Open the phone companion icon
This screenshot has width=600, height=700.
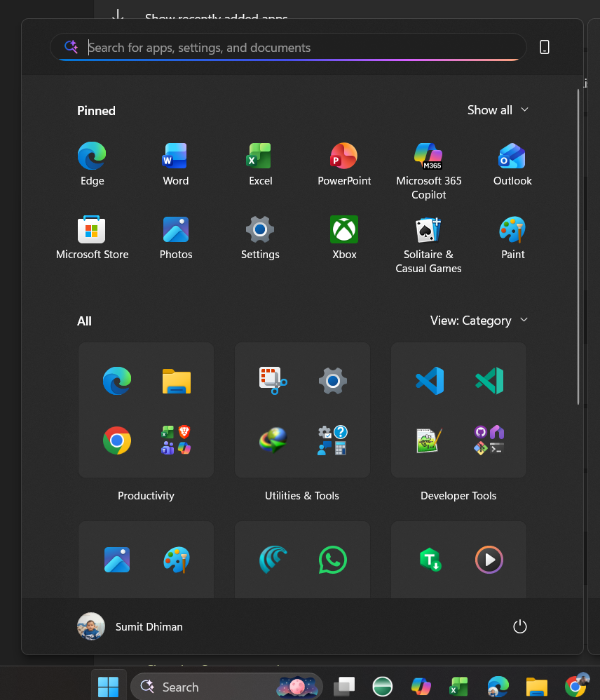[x=544, y=47]
